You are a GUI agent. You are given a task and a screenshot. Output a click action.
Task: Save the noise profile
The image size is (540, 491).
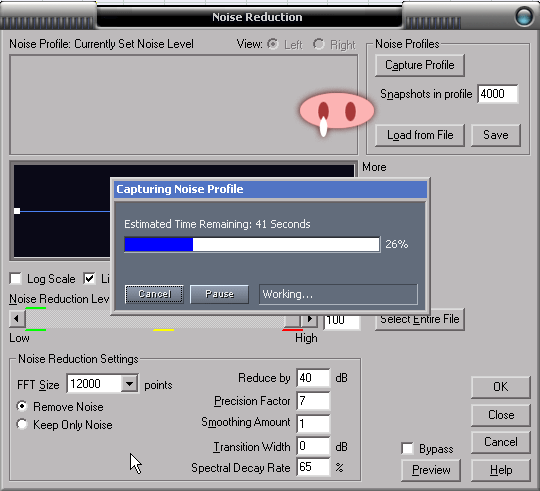click(x=496, y=135)
